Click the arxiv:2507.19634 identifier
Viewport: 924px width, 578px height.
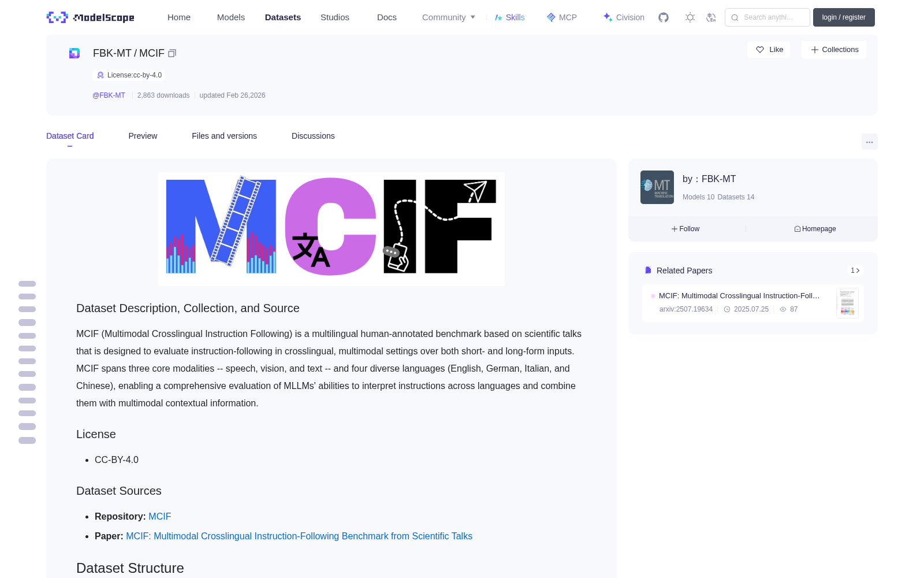pos(686,309)
